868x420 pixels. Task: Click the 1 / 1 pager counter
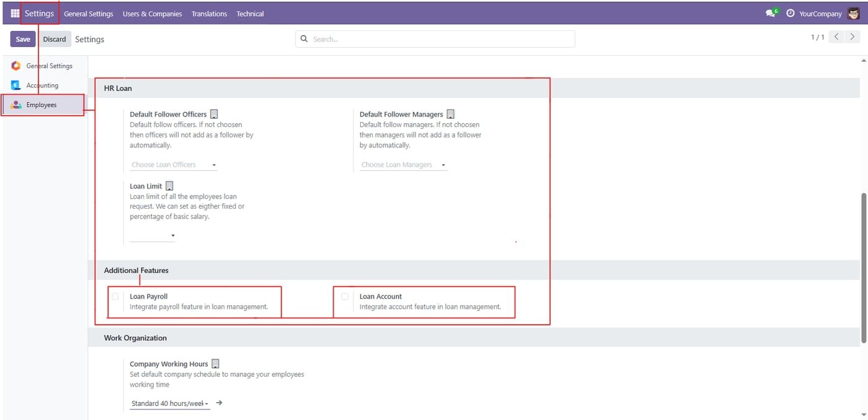(818, 37)
